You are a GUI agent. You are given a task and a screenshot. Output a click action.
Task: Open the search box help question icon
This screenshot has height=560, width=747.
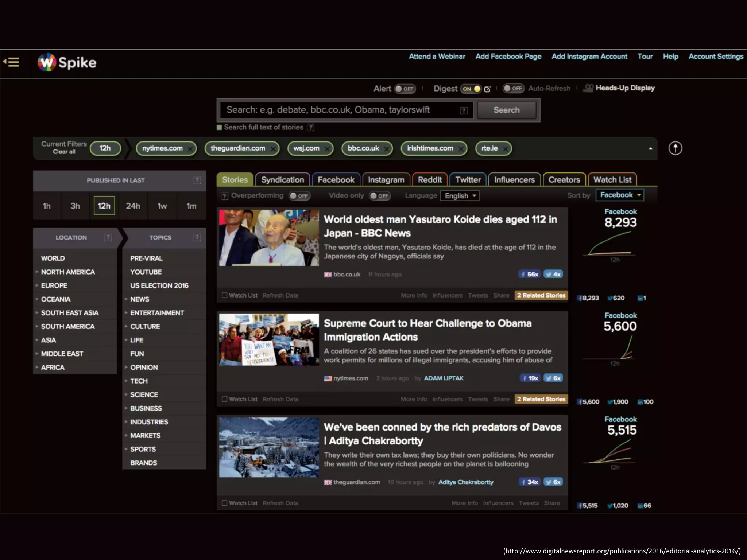pos(464,110)
